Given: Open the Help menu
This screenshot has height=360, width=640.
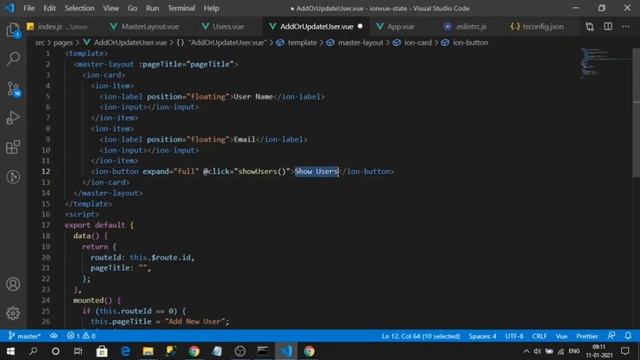Looking at the screenshot, I should [211, 8].
